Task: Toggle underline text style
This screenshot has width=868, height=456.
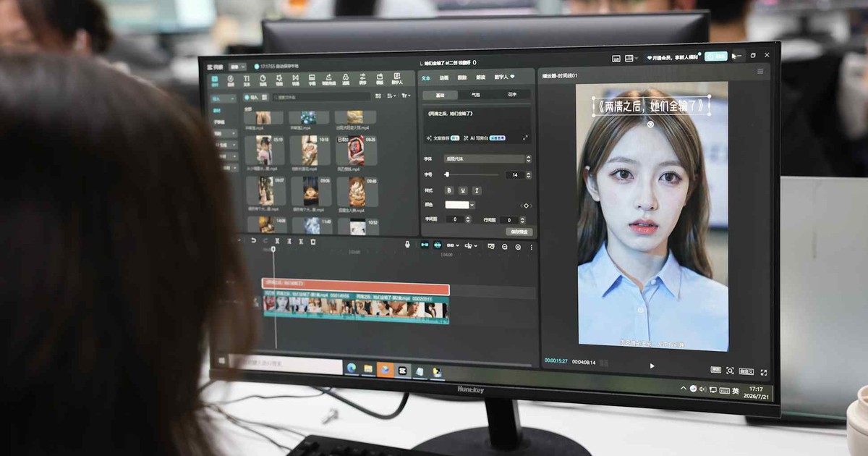Action: point(463,190)
